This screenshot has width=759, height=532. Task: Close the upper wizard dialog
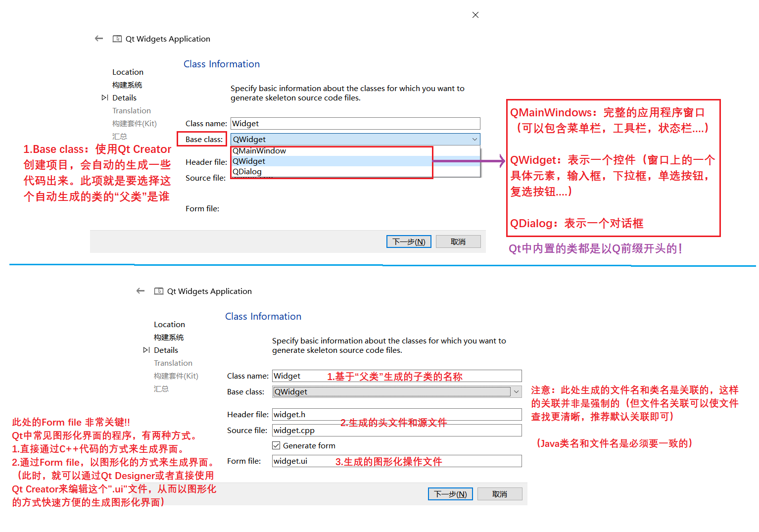[475, 15]
